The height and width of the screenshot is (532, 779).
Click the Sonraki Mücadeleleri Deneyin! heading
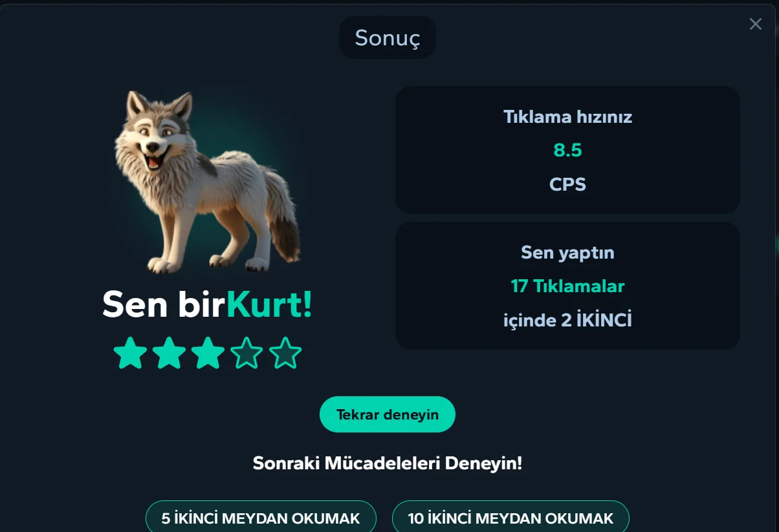pos(387,463)
